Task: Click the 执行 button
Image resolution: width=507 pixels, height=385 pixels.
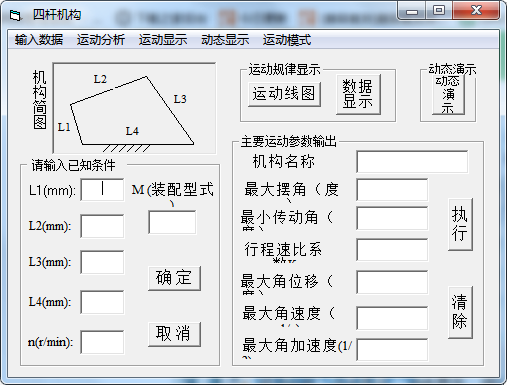Action: point(460,224)
